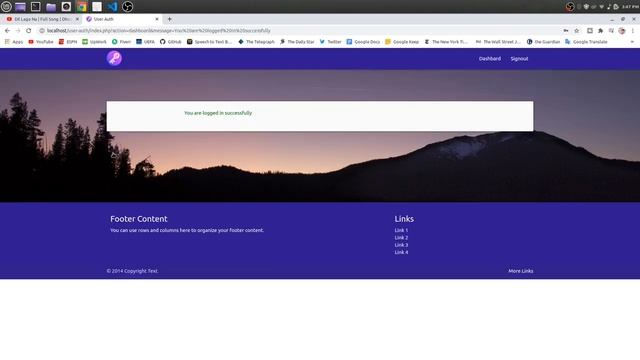This screenshot has height=360, width=640.
Task: Open the clock in the top panel
Action: 630,7
